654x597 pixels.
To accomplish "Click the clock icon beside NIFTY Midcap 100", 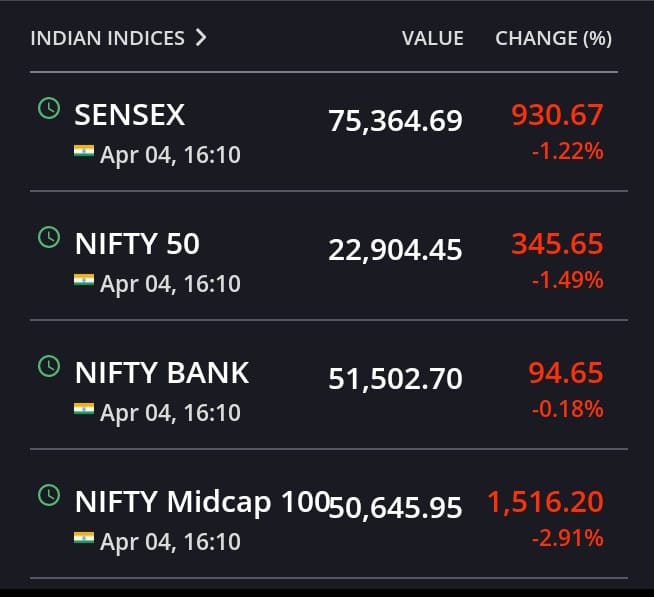I will pyautogui.click(x=49, y=495).
